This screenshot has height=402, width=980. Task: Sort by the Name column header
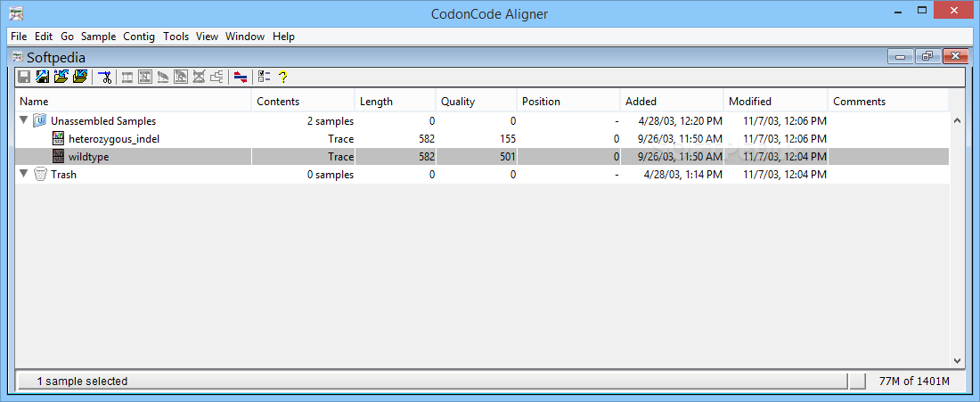coord(133,102)
